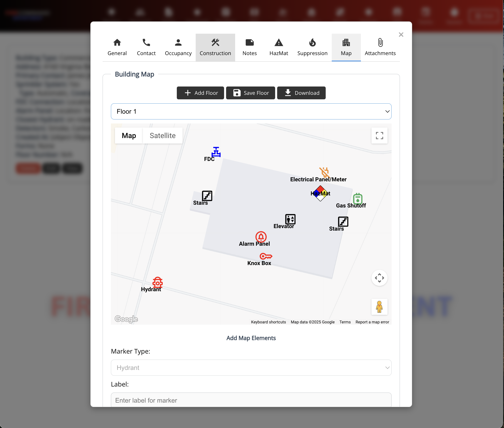Image resolution: width=504 pixels, height=428 pixels.
Task: Click the Add Floor button
Action: pyautogui.click(x=200, y=93)
